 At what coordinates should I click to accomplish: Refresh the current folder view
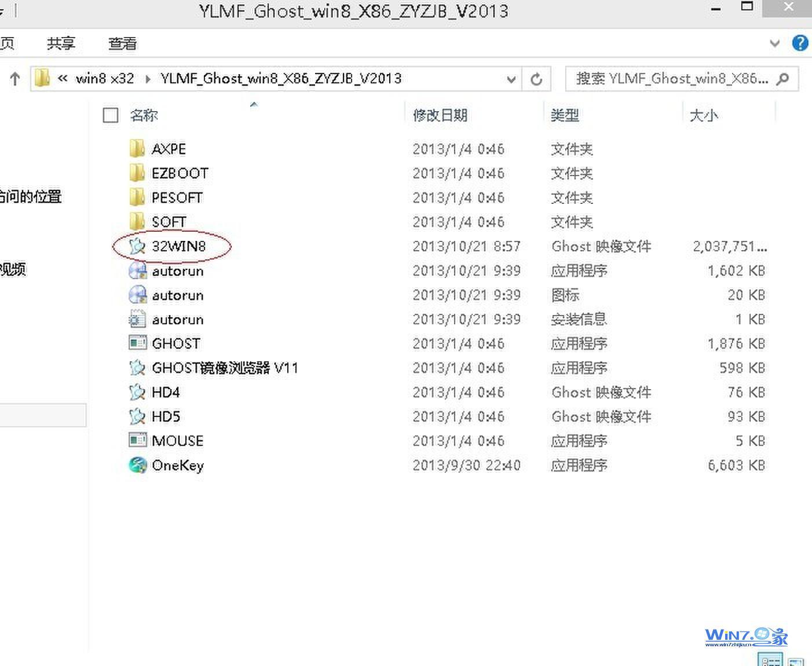536,79
